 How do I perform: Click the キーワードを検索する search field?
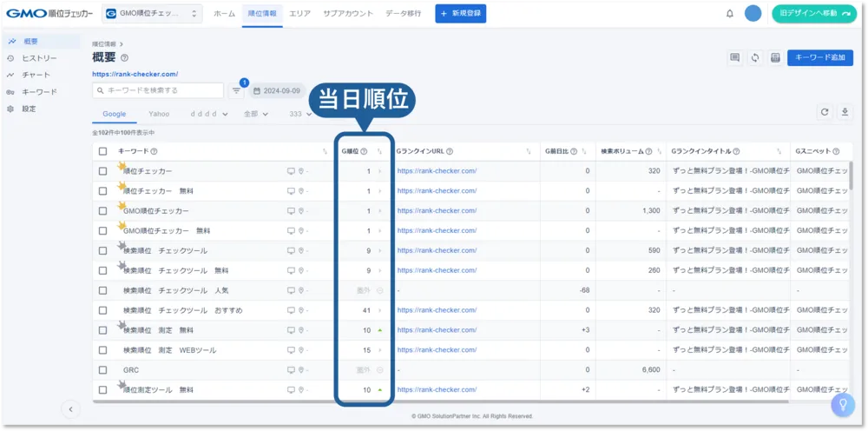pyautogui.click(x=158, y=91)
